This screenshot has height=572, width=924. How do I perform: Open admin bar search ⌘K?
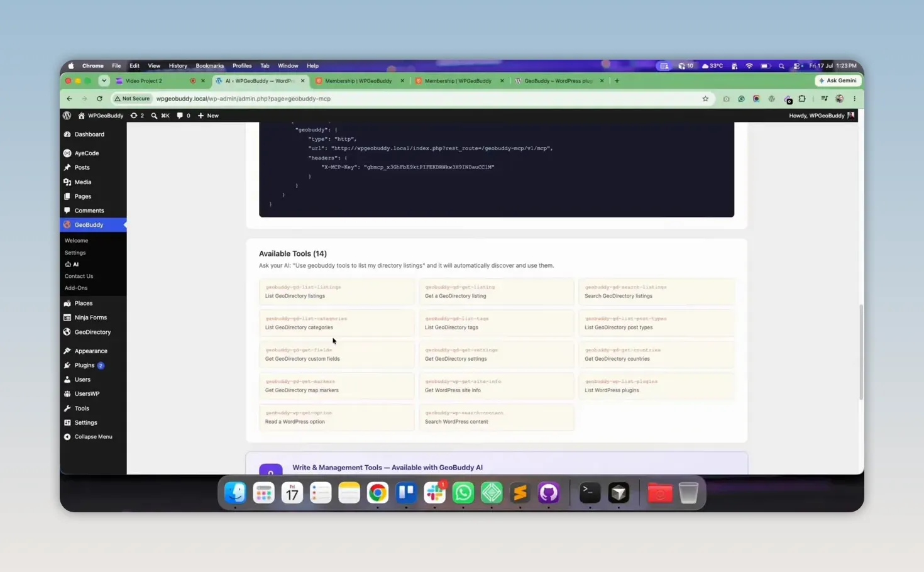tap(160, 116)
